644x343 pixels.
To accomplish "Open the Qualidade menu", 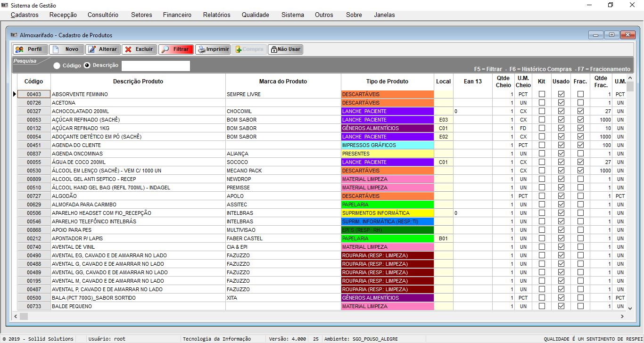I will tap(256, 15).
